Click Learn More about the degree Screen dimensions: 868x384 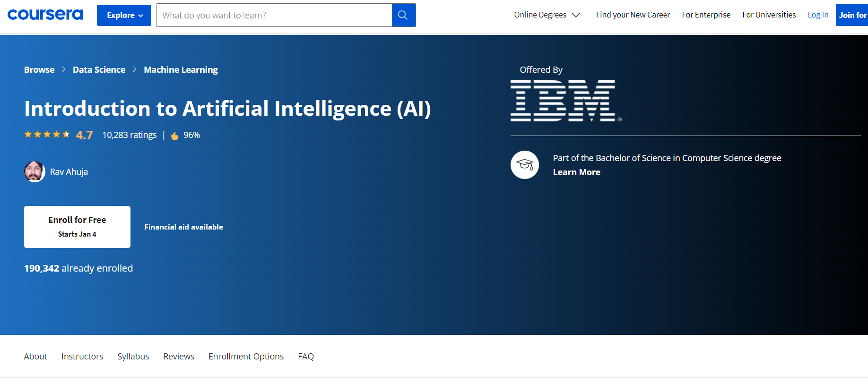(576, 172)
